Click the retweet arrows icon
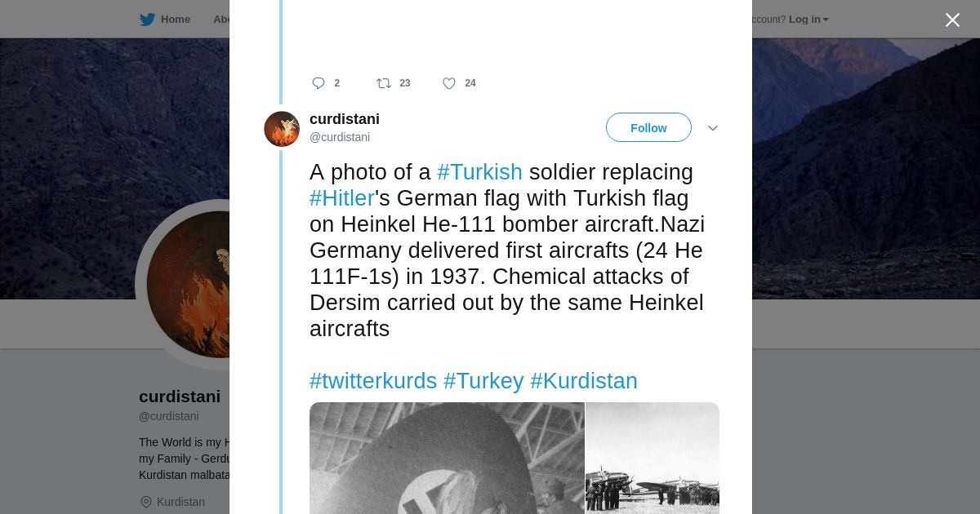 point(384,83)
